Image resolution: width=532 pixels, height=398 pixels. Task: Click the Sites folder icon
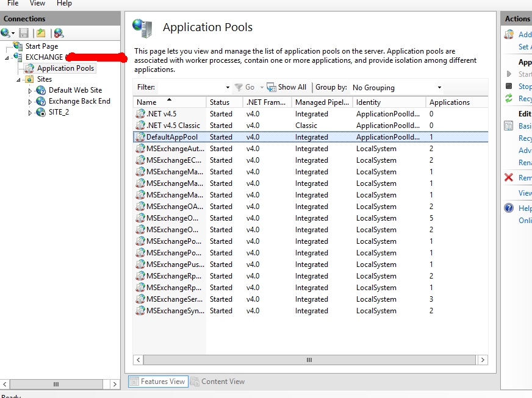(x=29, y=79)
